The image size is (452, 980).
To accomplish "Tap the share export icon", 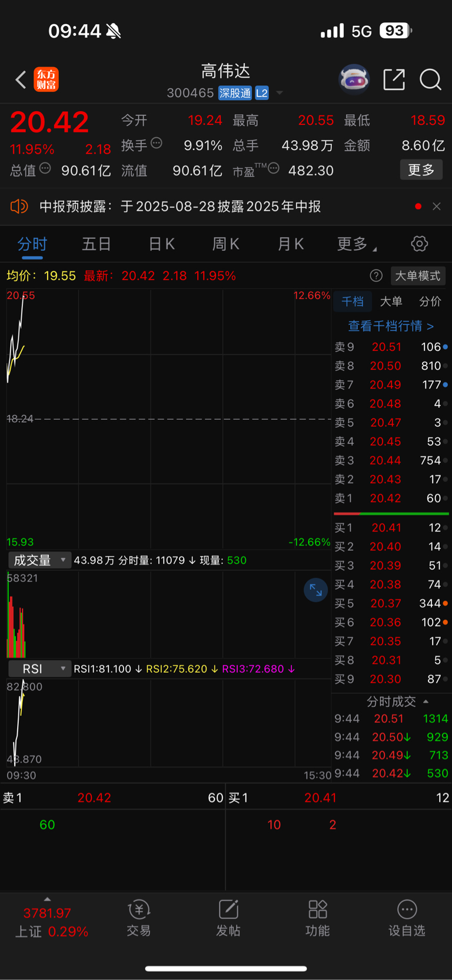I will coord(394,79).
